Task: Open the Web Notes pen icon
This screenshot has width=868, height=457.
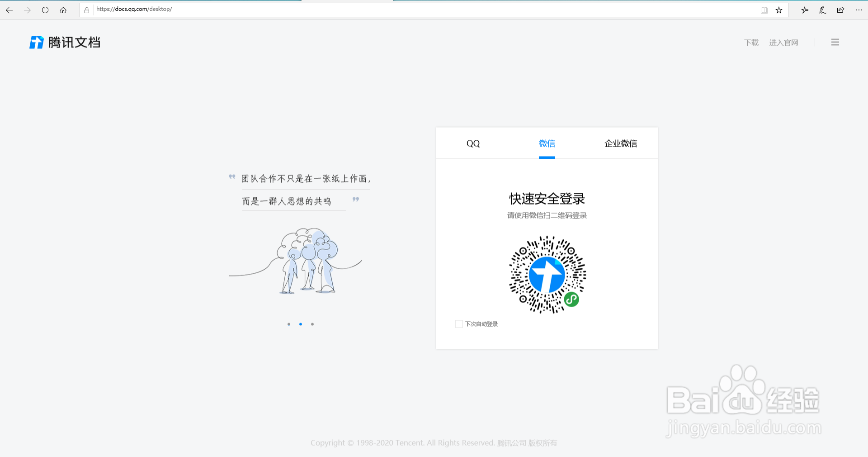Action: (822, 10)
